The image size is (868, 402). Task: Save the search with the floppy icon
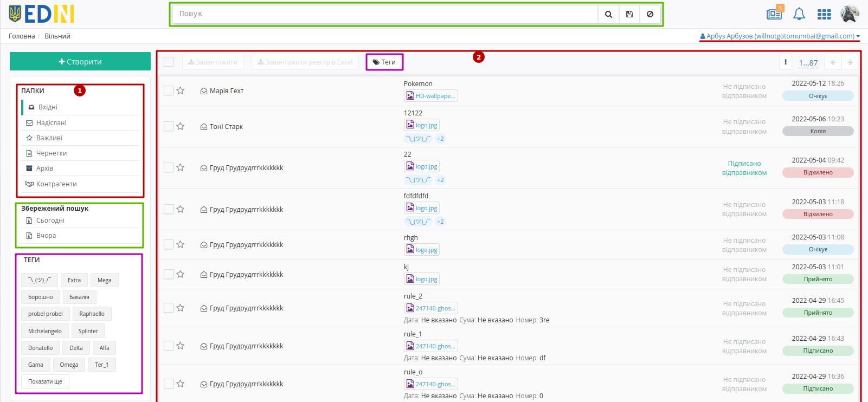click(x=629, y=14)
